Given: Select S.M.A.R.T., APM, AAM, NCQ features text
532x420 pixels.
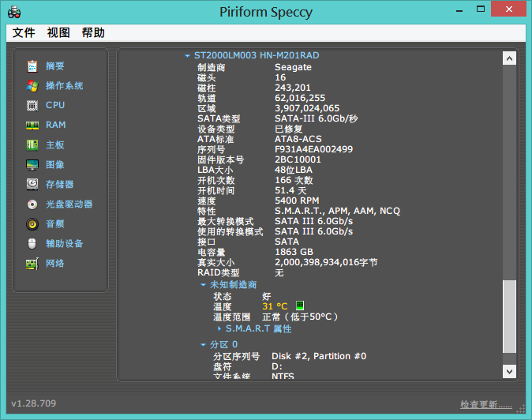Looking at the screenshot, I should [338, 211].
